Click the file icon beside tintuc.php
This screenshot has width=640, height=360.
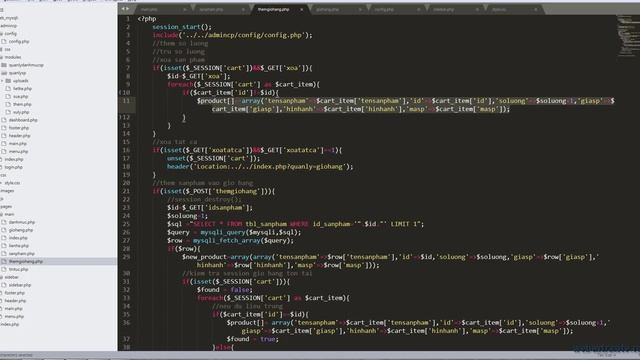[x=4, y=269]
